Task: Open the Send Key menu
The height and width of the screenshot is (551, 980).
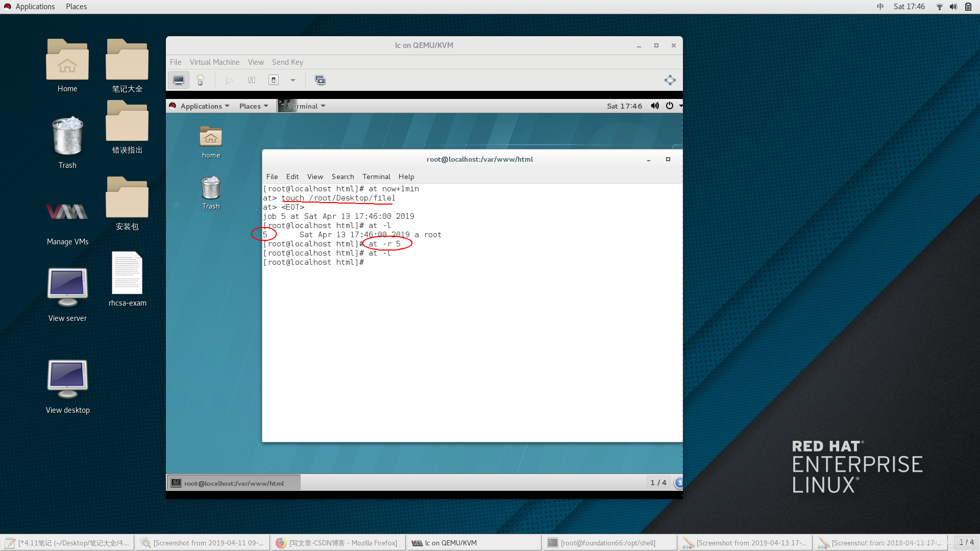Action: pyautogui.click(x=287, y=62)
